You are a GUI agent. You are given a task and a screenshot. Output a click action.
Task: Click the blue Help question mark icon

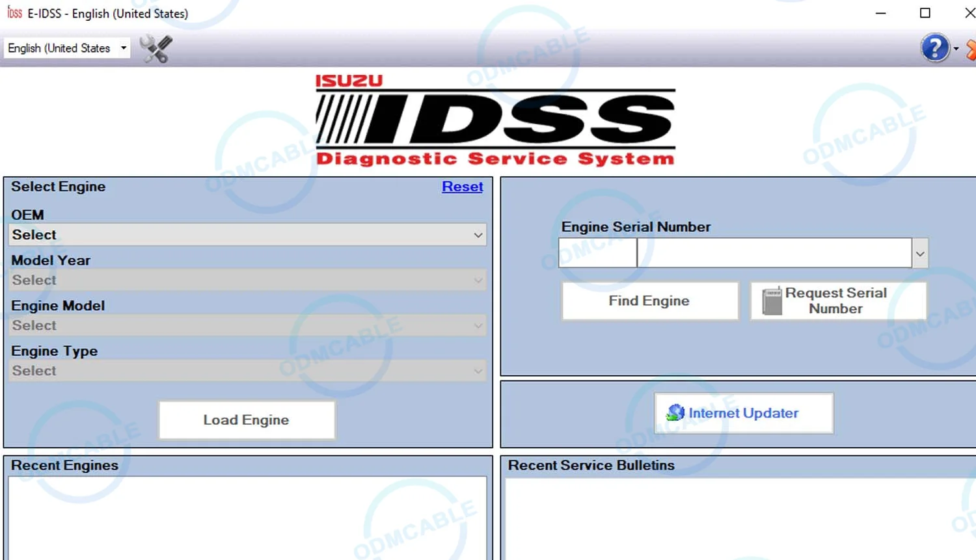[x=935, y=48]
